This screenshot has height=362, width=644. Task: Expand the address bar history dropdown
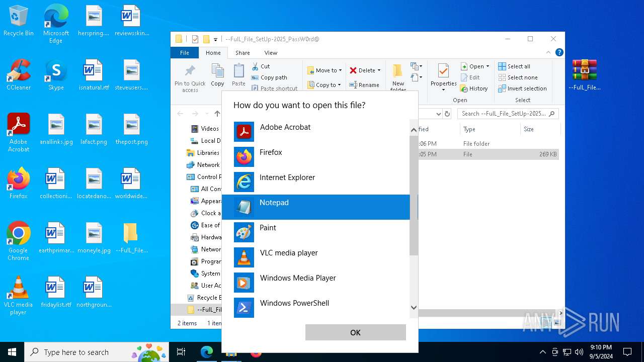pyautogui.click(x=438, y=114)
